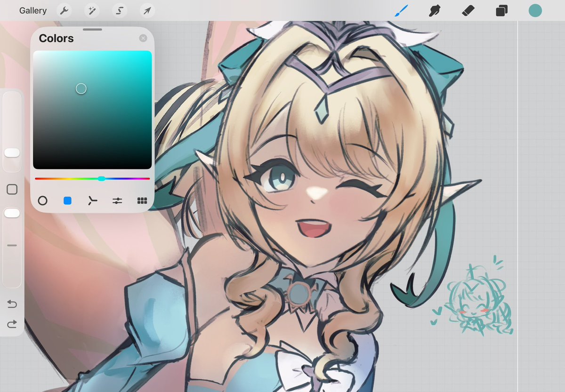Pick a shade in the color square
Screen dimensions: 565x392
coord(92,110)
